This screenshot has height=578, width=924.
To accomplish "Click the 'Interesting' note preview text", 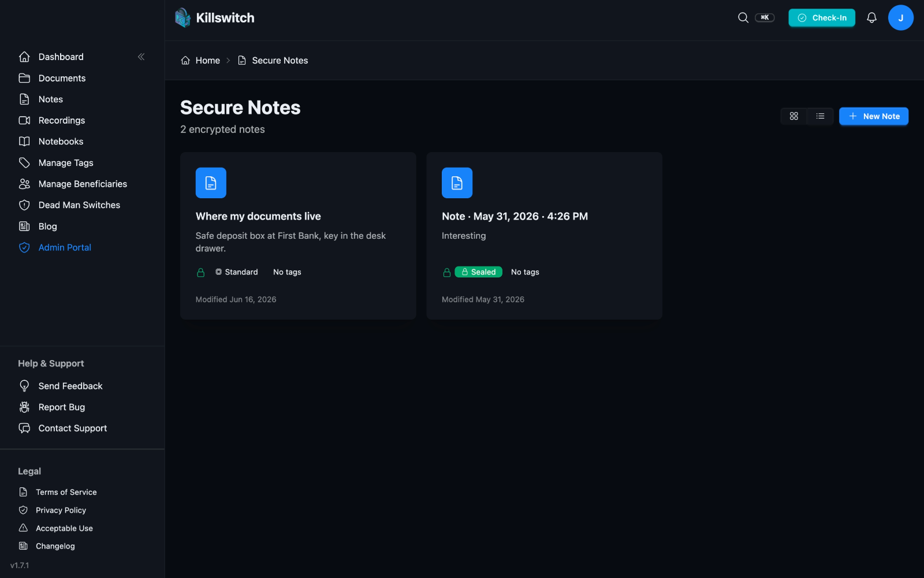I will pyautogui.click(x=464, y=236).
